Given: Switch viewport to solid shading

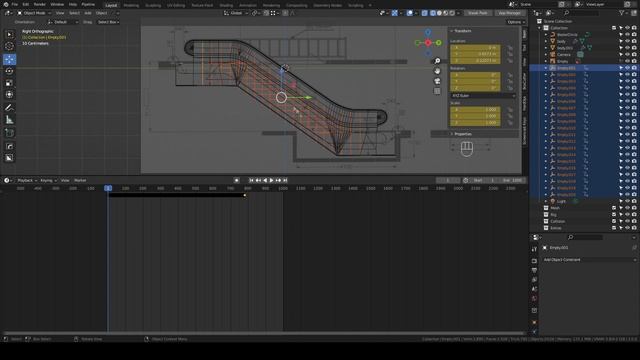Looking at the screenshot, I should pyautogui.click(x=439, y=13).
